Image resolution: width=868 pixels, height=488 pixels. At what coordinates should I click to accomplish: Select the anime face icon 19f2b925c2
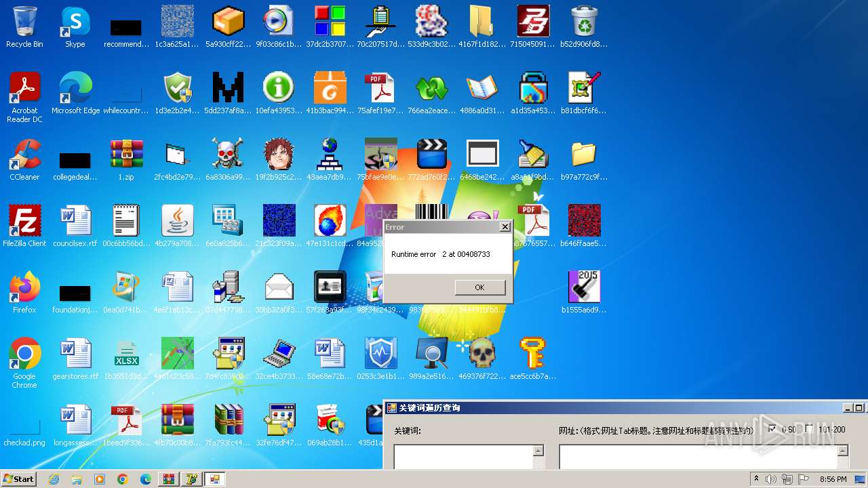click(279, 160)
